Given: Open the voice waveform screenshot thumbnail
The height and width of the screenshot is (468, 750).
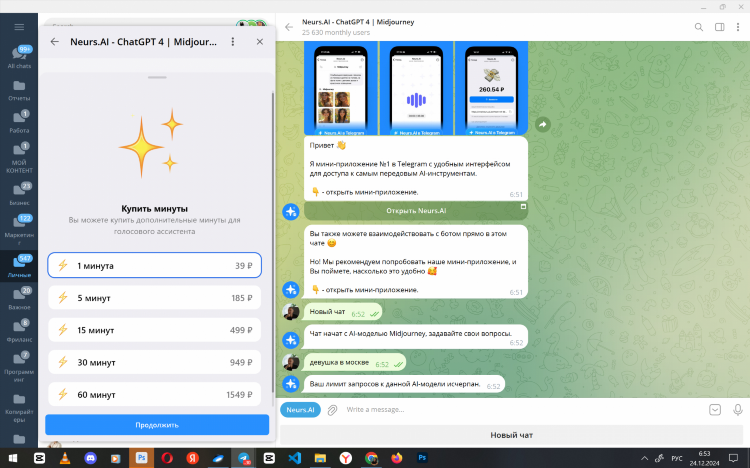Looking at the screenshot, I should click(416, 88).
